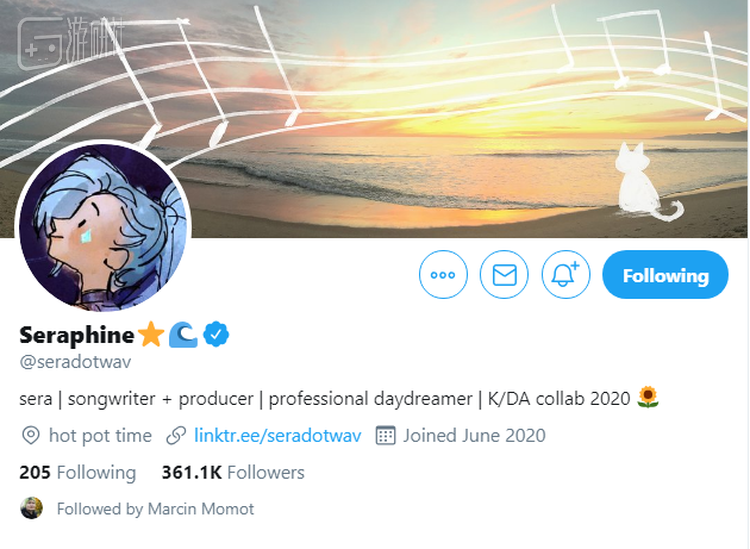
Task: Open the three-dot more options menu
Action: 443,275
